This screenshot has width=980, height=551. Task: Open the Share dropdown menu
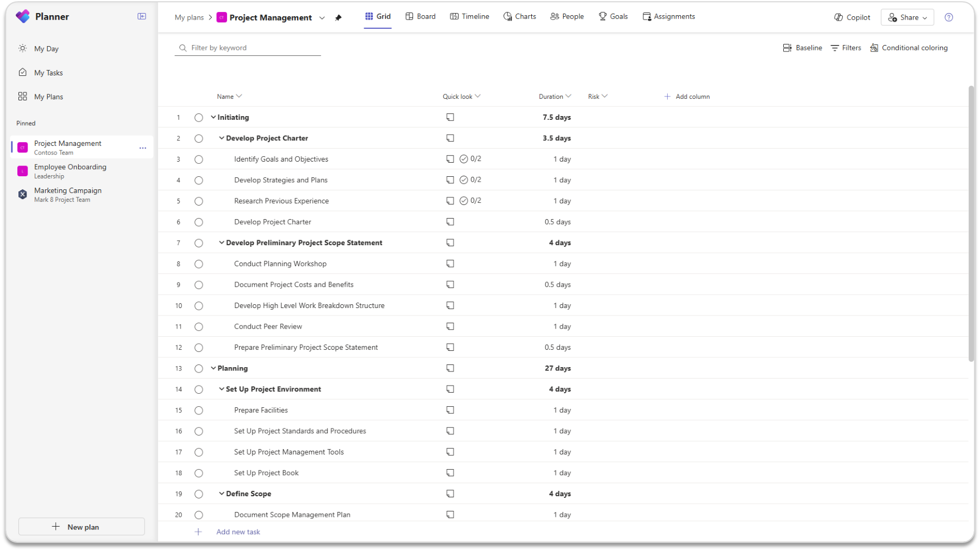coord(907,17)
